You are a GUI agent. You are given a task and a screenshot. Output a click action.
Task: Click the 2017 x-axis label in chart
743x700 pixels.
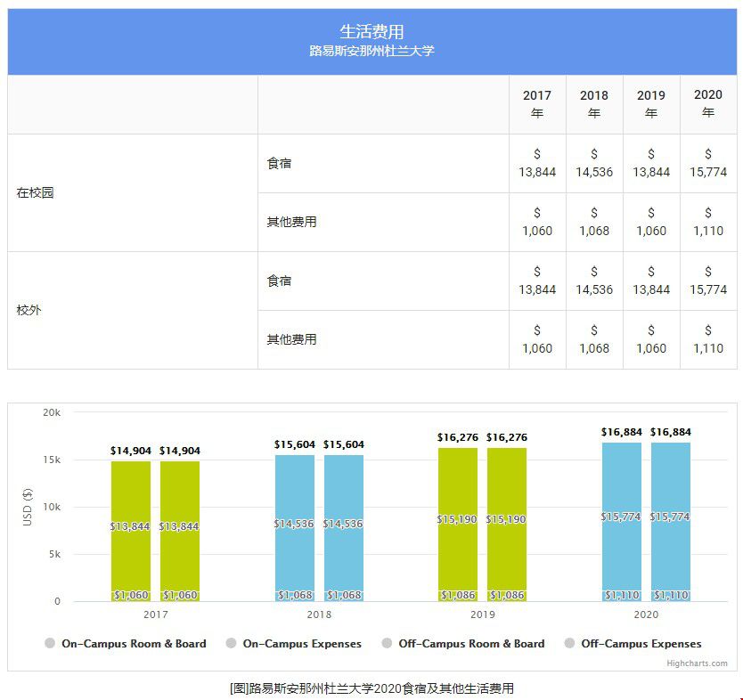click(155, 615)
